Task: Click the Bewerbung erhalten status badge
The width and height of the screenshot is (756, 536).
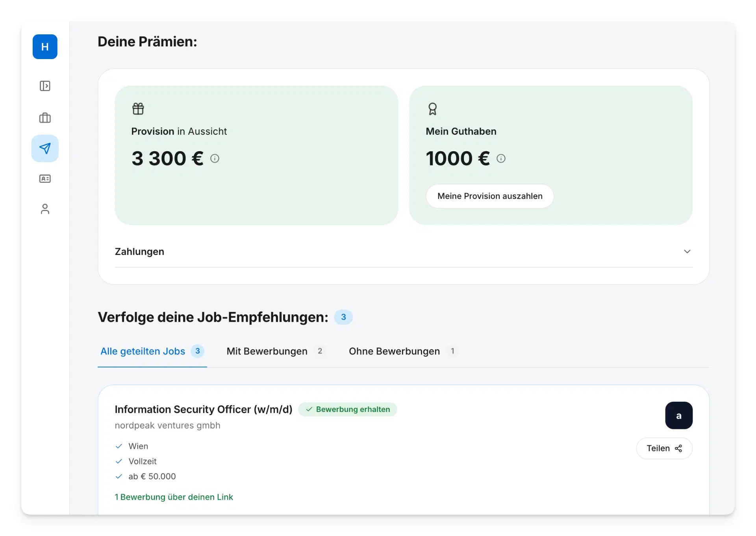Action: pos(348,409)
